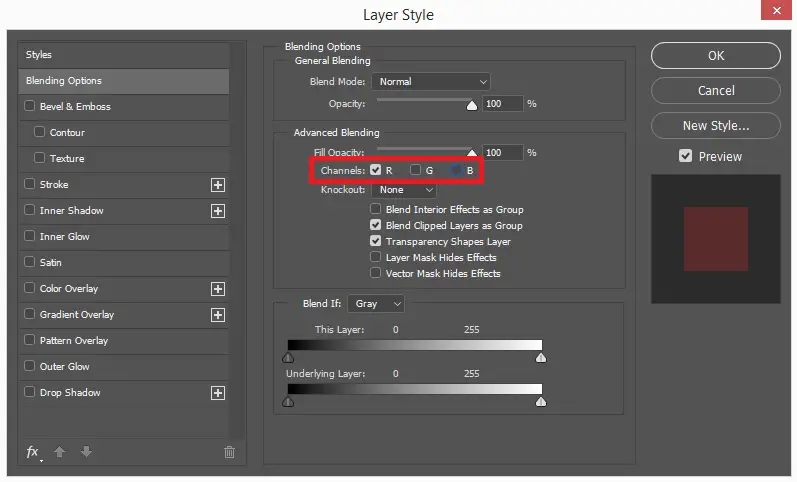797x482 pixels.
Task: Add another Stroke effect with plus icon
Action: pyautogui.click(x=218, y=185)
